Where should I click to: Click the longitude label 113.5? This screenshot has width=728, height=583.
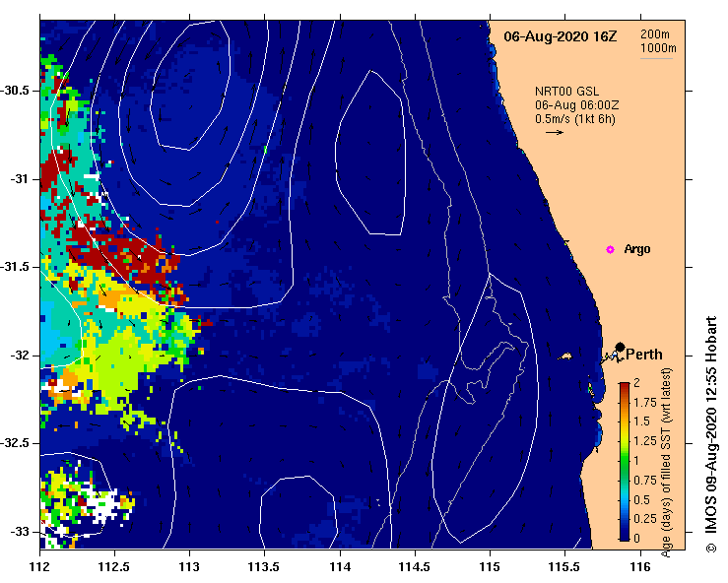pyautogui.click(x=264, y=566)
